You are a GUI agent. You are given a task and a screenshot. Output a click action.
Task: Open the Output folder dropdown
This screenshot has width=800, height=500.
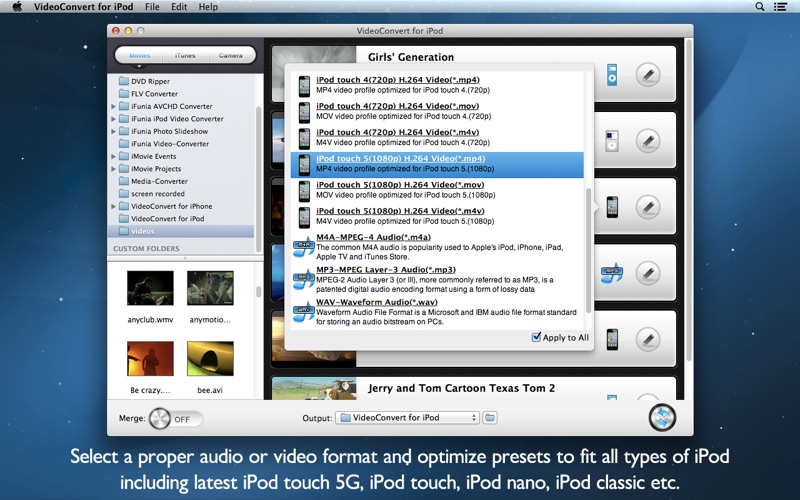(x=407, y=417)
